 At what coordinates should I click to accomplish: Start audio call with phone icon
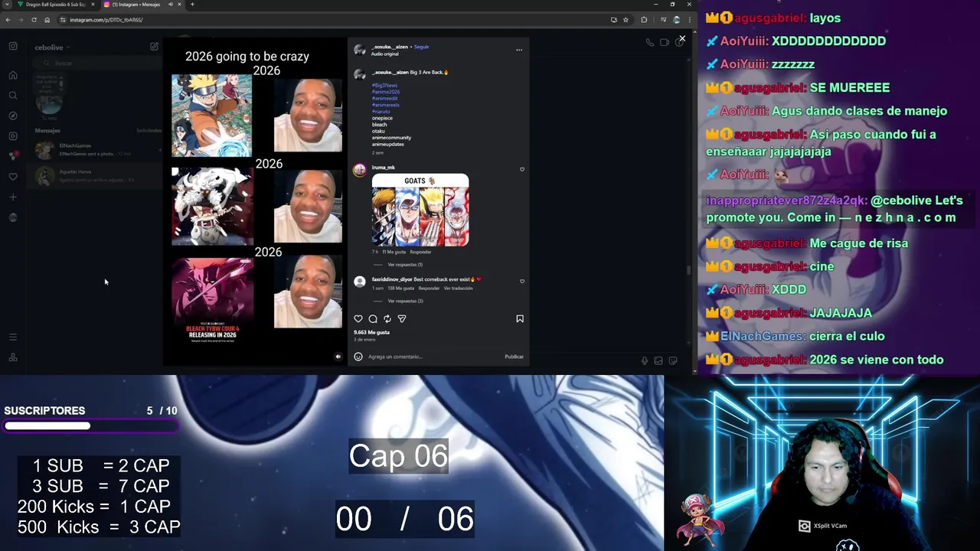click(650, 43)
